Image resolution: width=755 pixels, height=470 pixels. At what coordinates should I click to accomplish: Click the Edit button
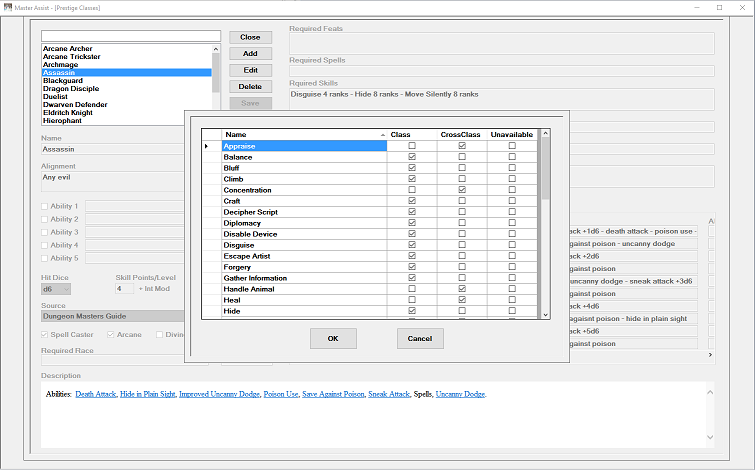coord(250,70)
